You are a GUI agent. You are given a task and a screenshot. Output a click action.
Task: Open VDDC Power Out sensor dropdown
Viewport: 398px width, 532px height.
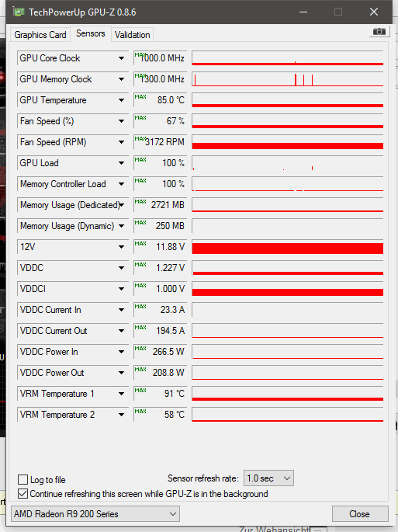pyautogui.click(x=121, y=373)
